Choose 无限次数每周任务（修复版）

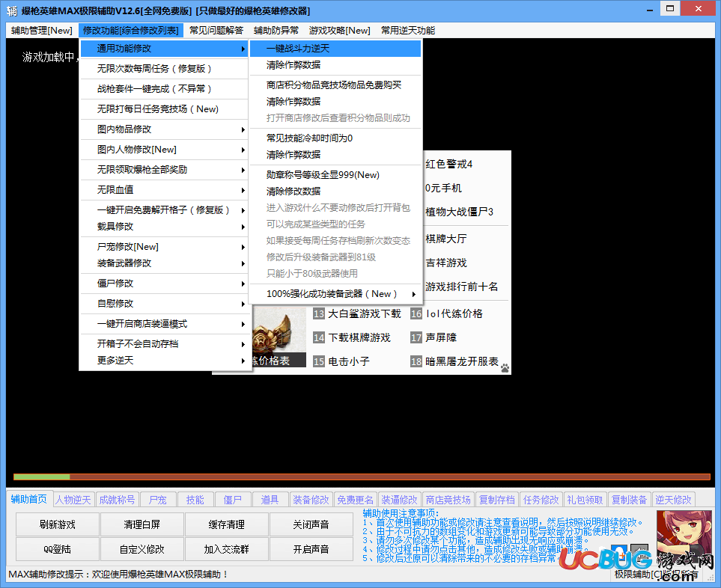tap(165, 69)
